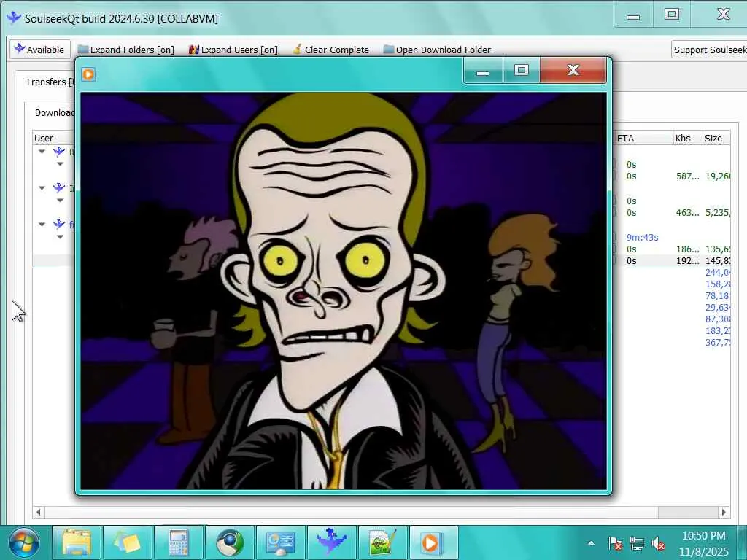The image size is (747, 560).
Task: Collapse the folder under blue user f
Action: click(60, 236)
